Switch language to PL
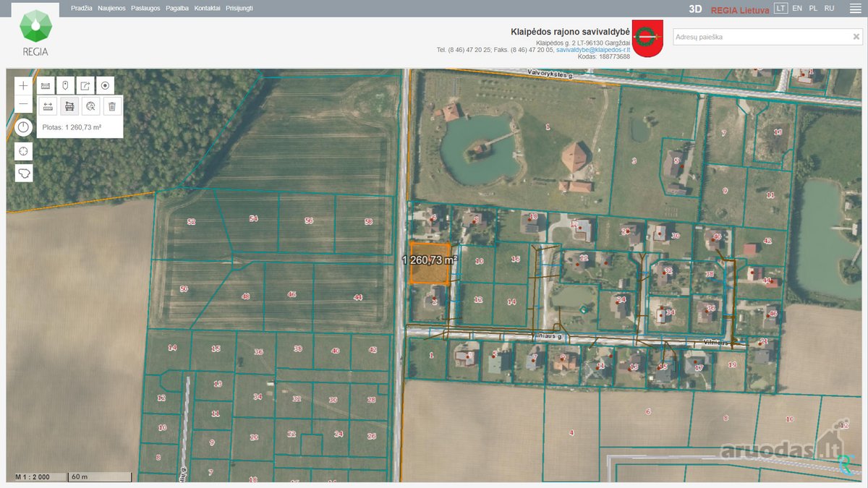 (x=813, y=8)
